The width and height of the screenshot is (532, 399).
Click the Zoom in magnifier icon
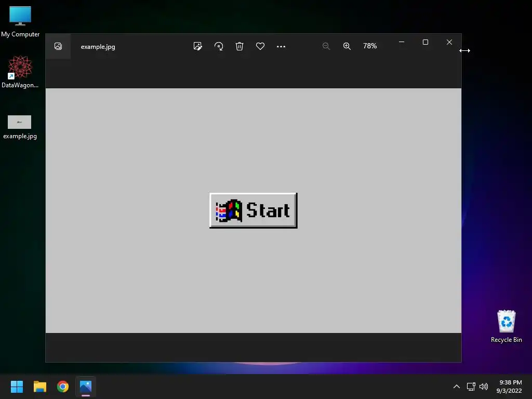tap(347, 46)
